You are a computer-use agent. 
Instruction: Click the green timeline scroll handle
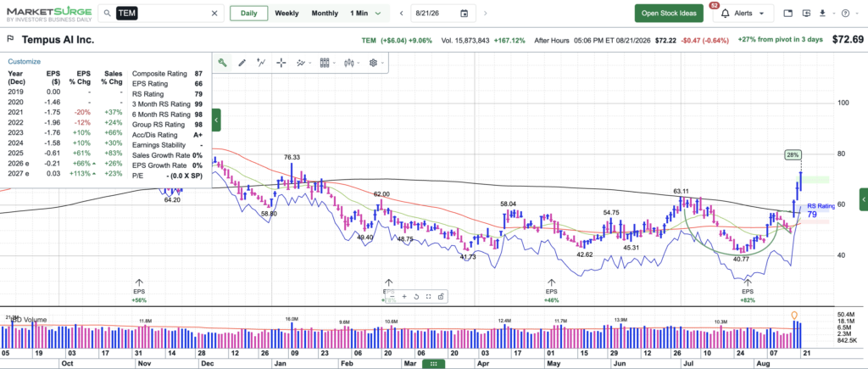[433, 363]
